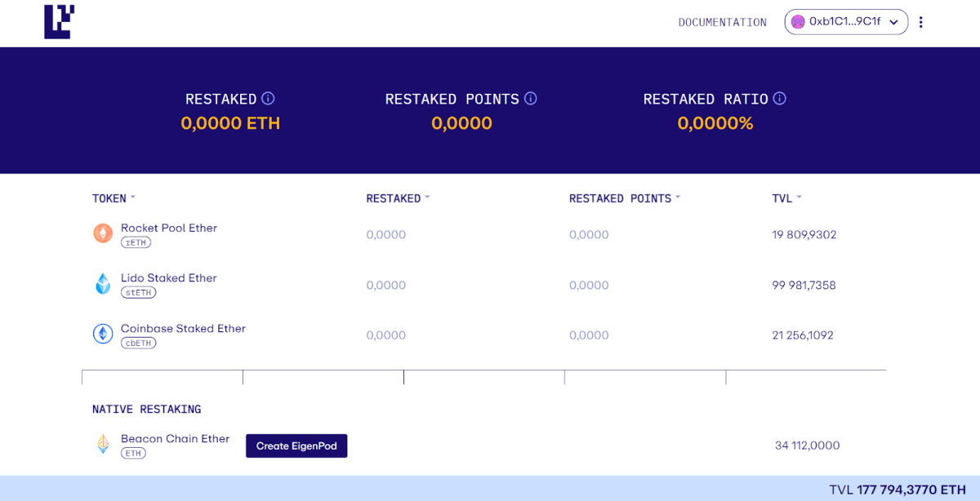
Task: Click the EigenLayer logo in header
Action: tap(59, 22)
